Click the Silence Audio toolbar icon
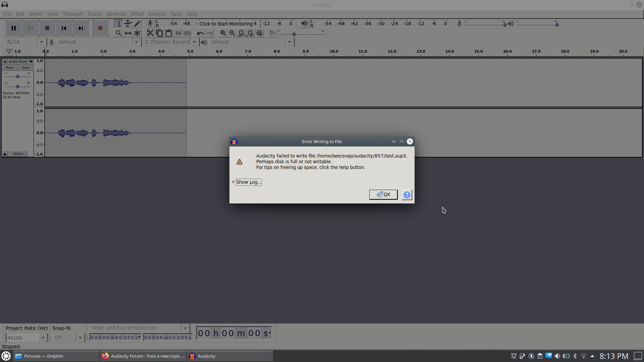This screenshot has width=644, height=362. (x=187, y=33)
